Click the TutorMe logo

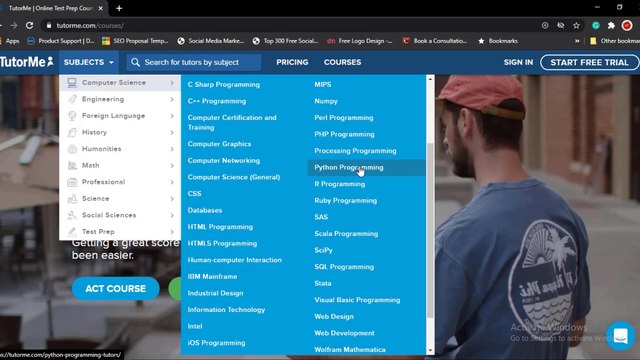[x=27, y=62]
